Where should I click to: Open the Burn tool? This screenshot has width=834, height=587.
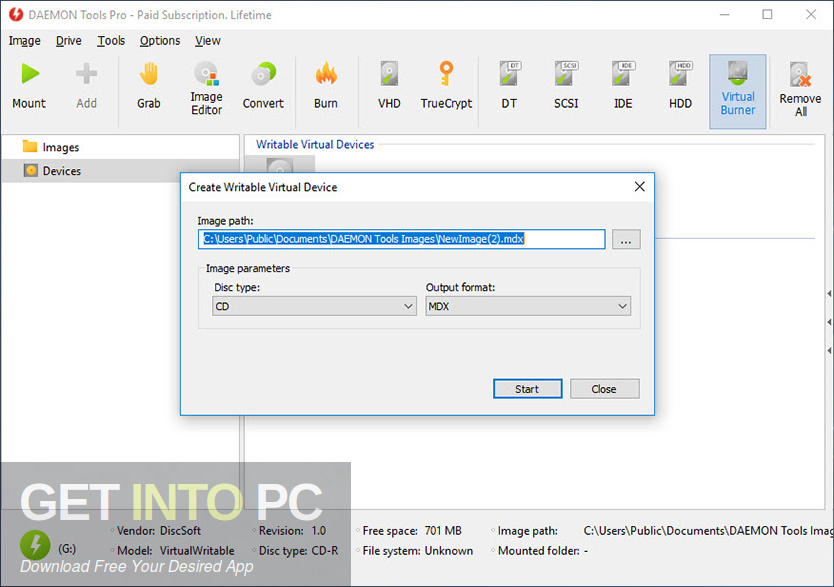pyautogui.click(x=326, y=87)
